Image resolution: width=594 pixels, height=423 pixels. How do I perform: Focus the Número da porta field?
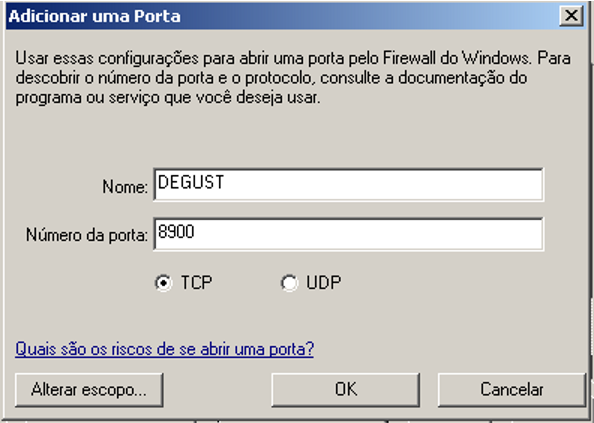click(348, 234)
